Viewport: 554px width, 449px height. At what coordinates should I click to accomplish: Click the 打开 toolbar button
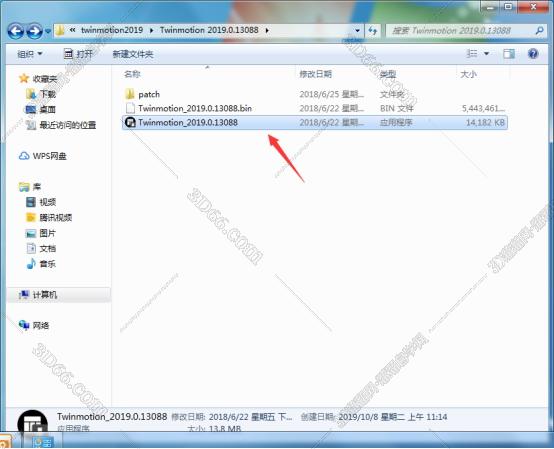pyautogui.click(x=78, y=54)
